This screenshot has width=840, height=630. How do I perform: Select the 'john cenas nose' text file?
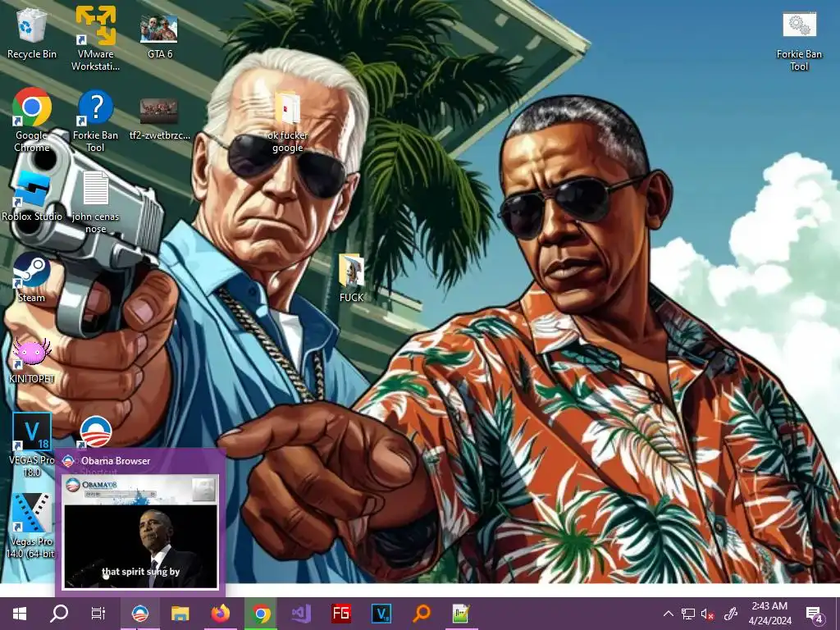tap(95, 203)
